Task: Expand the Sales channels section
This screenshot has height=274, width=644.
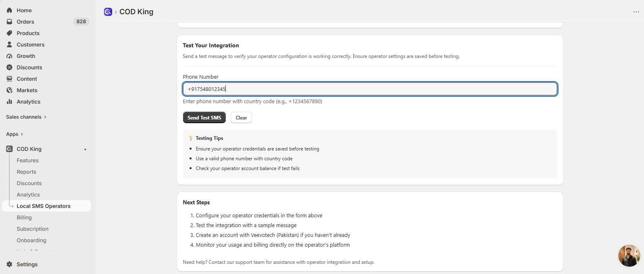Action: coord(26,117)
